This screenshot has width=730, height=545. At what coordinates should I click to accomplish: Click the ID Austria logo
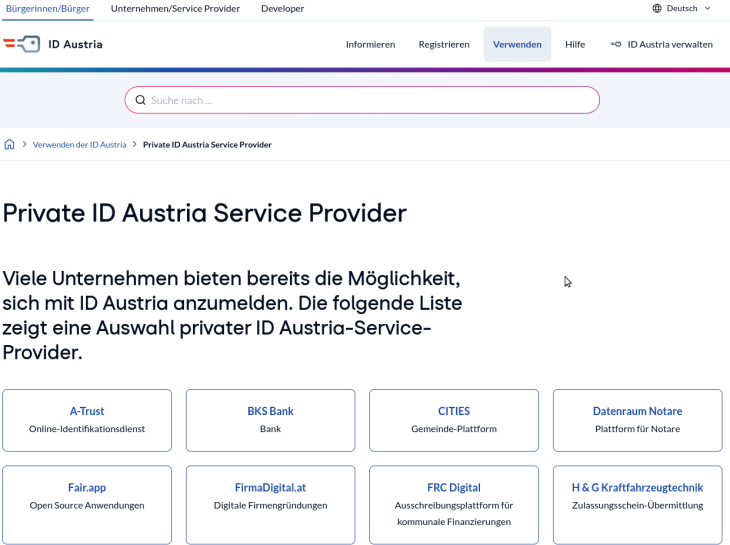(52, 44)
